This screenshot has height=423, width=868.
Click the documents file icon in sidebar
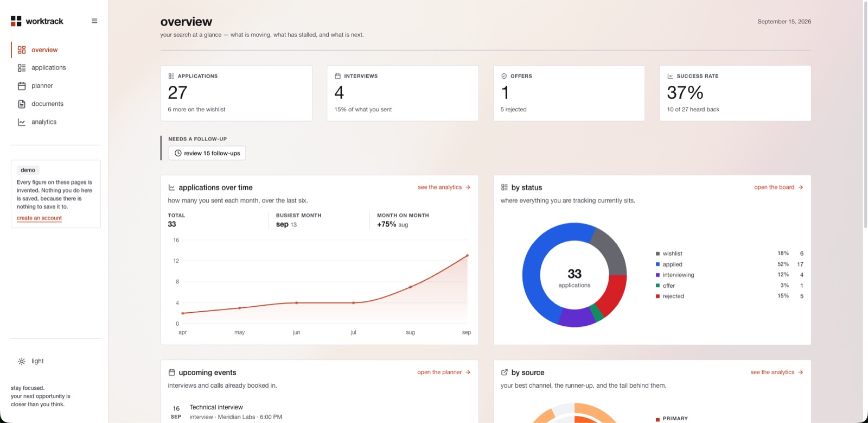pos(22,104)
